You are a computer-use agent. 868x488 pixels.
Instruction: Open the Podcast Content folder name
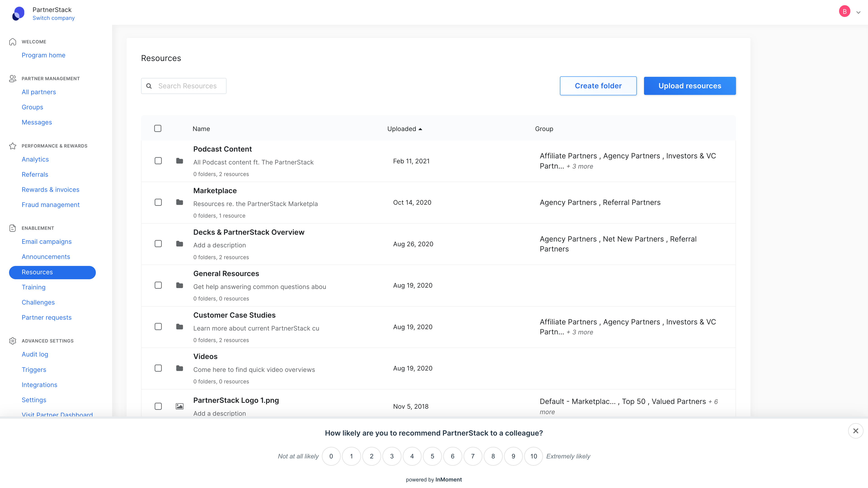coord(222,149)
